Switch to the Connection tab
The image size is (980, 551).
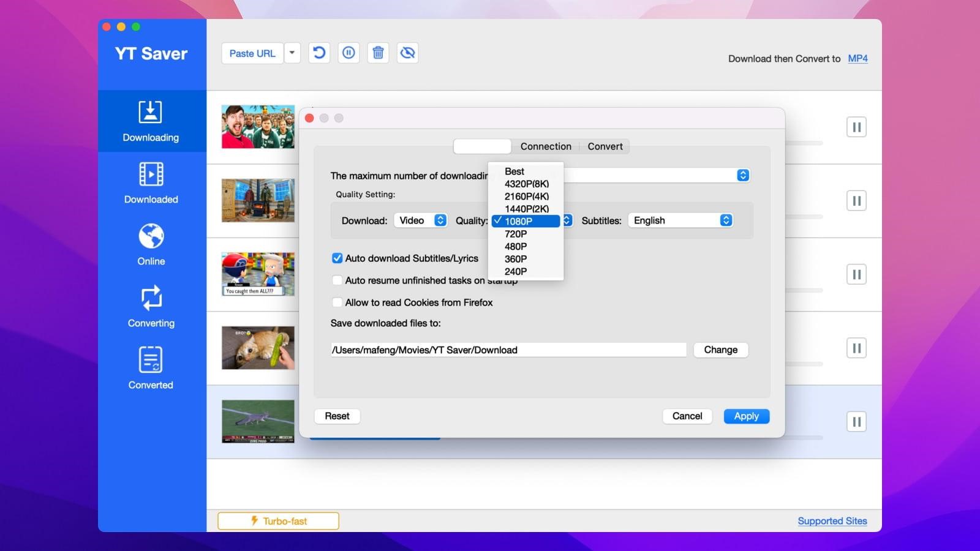(545, 146)
